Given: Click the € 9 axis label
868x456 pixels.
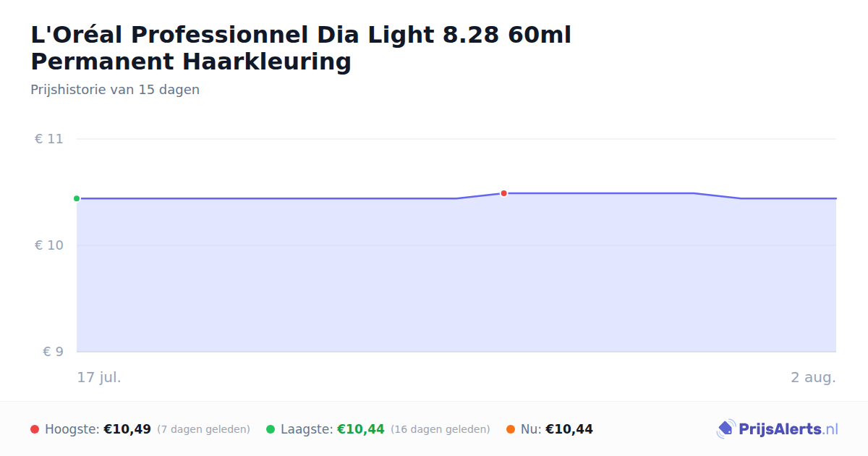Looking at the screenshot, I should [x=53, y=352].
